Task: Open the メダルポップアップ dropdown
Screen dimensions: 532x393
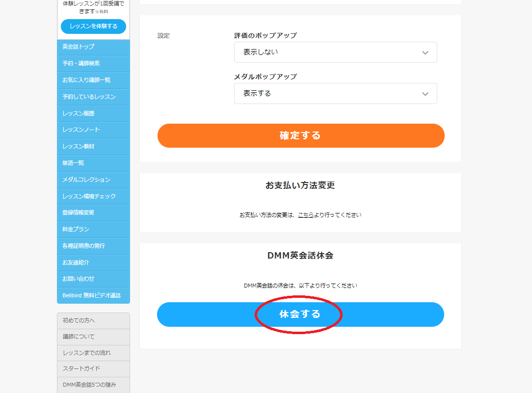Action: tap(335, 93)
